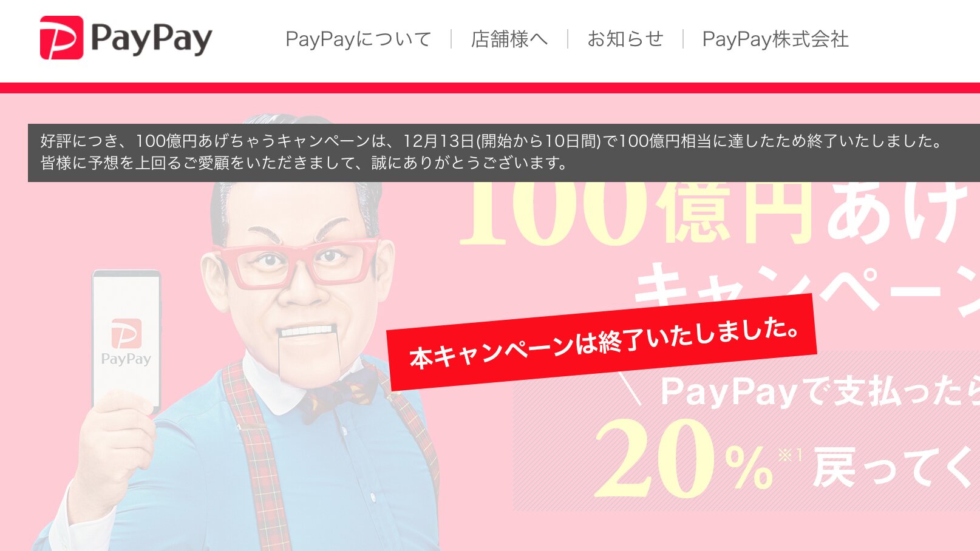Click the PayPay text on the phone screen
Image resolution: width=980 pixels, height=551 pixels.
[126, 359]
